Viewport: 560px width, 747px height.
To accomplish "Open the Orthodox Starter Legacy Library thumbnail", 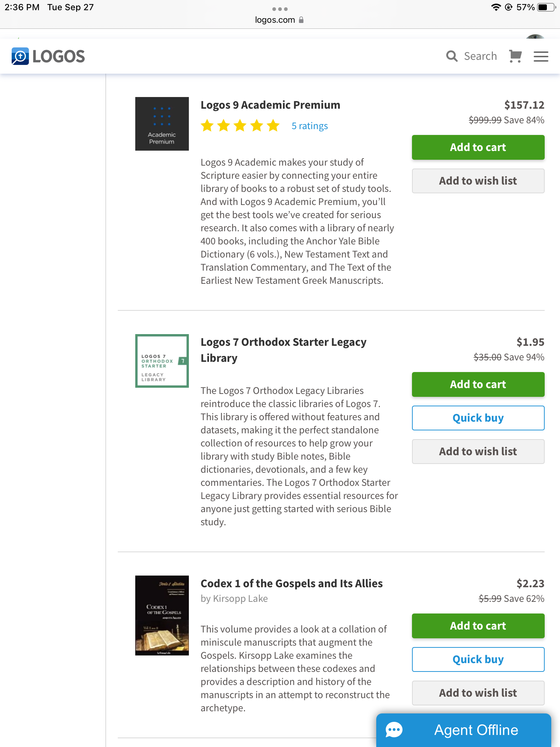I will [x=162, y=361].
